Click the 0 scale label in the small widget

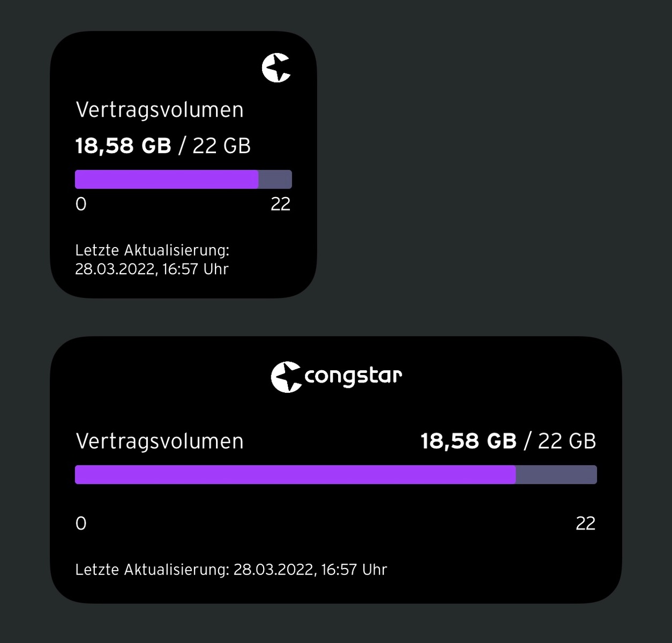81,204
